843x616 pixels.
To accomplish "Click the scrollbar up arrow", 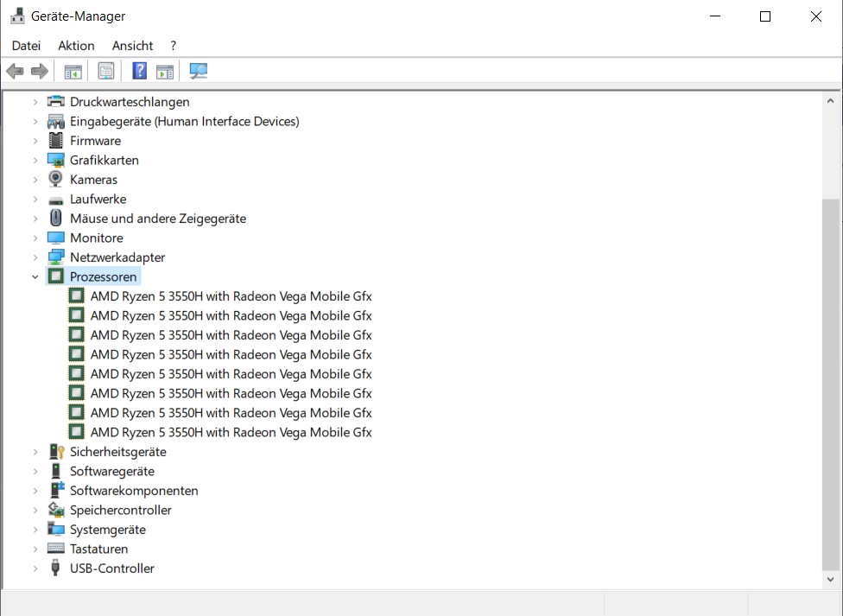I will point(830,100).
